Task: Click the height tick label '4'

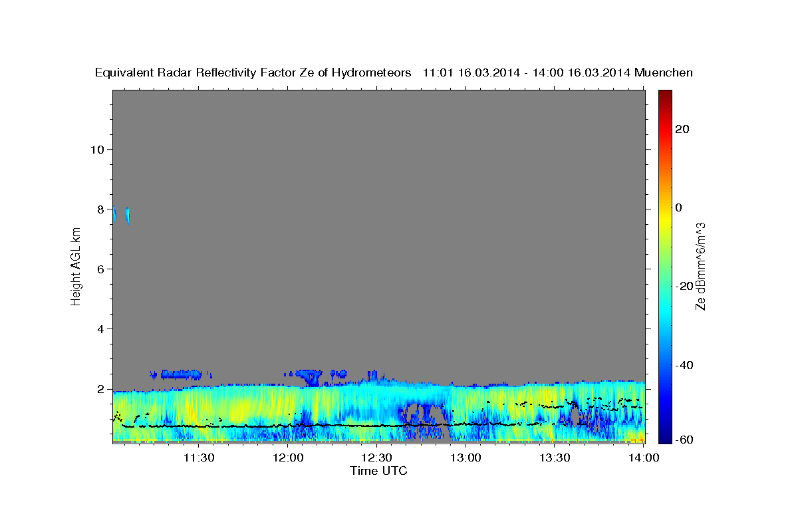Action: click(100, 329)
